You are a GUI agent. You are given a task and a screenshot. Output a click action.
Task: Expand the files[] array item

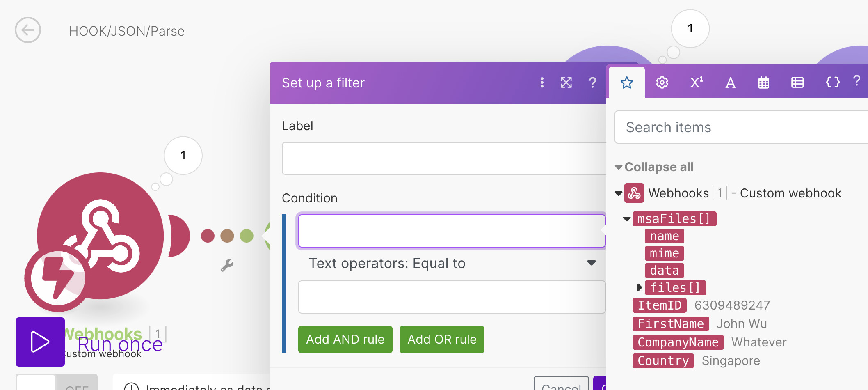(639, 287)
